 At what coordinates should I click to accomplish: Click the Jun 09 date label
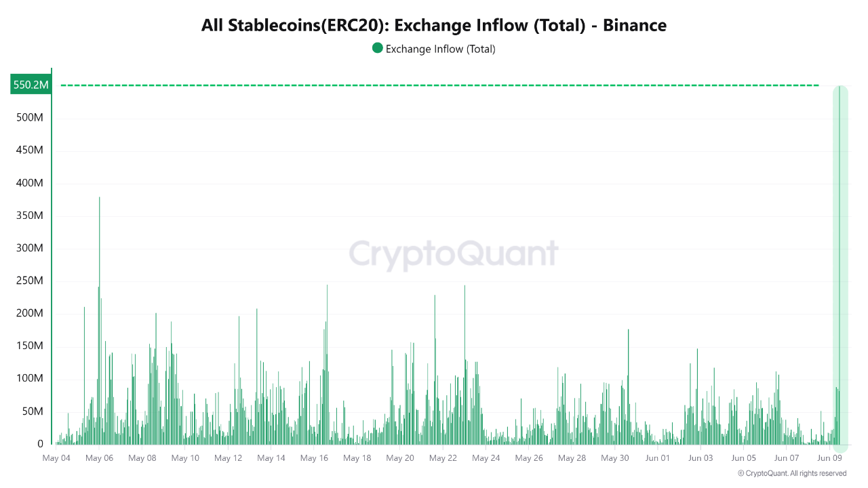point(829,458)
